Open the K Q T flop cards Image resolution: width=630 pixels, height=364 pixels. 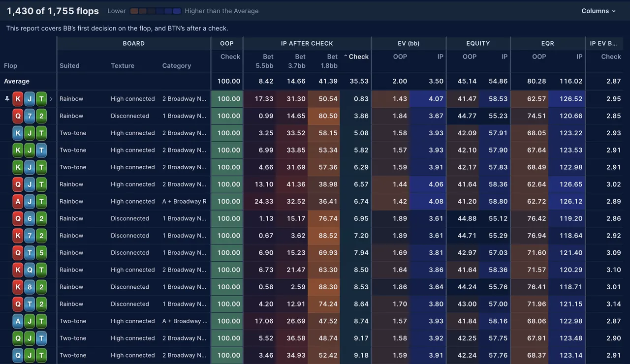(x=30, y=270)
